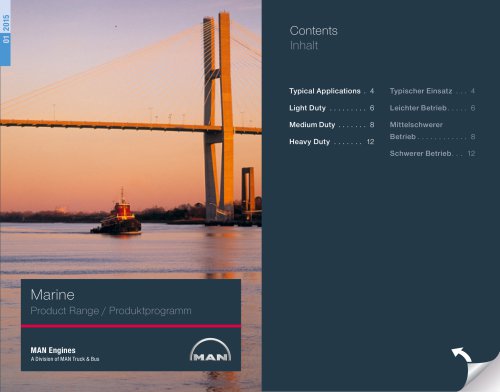500x392 pixels.
Task: Open the Typical Applications contents entry
Action: [332, 91]
